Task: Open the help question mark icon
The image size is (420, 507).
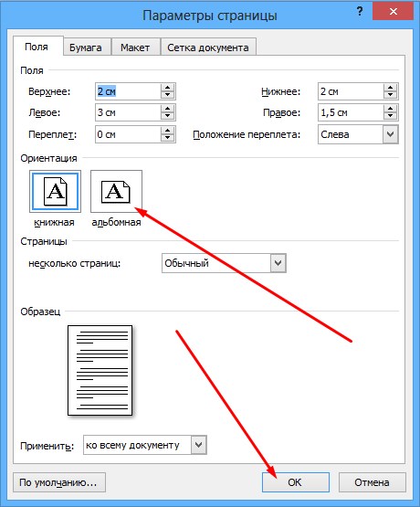Action: (x=360, y=12)
